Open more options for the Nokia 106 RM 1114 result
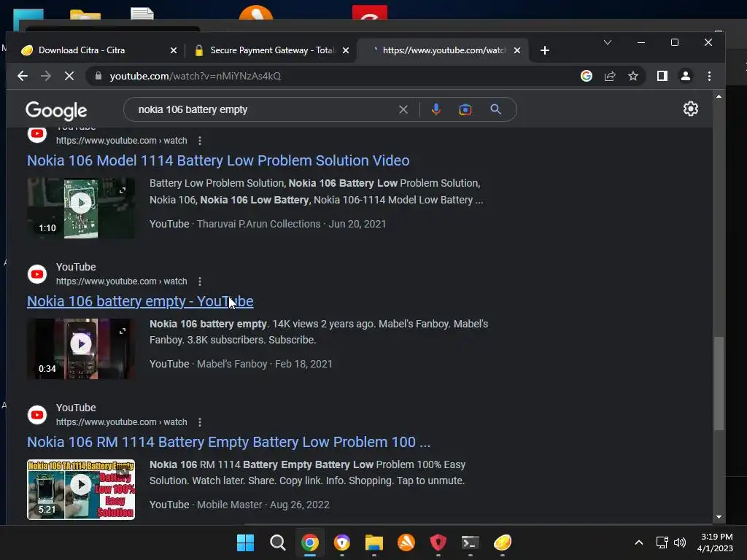Image resolution: width=747 pixels, height=560 pixels. (200, 422)
